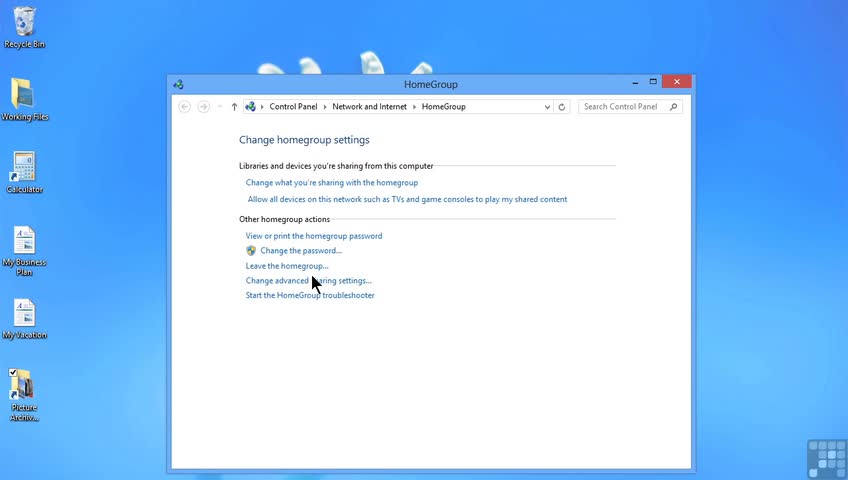Go up one level with Up arrow
The width and height of the screenshot is (848, 480).
(x=234, y=106)
